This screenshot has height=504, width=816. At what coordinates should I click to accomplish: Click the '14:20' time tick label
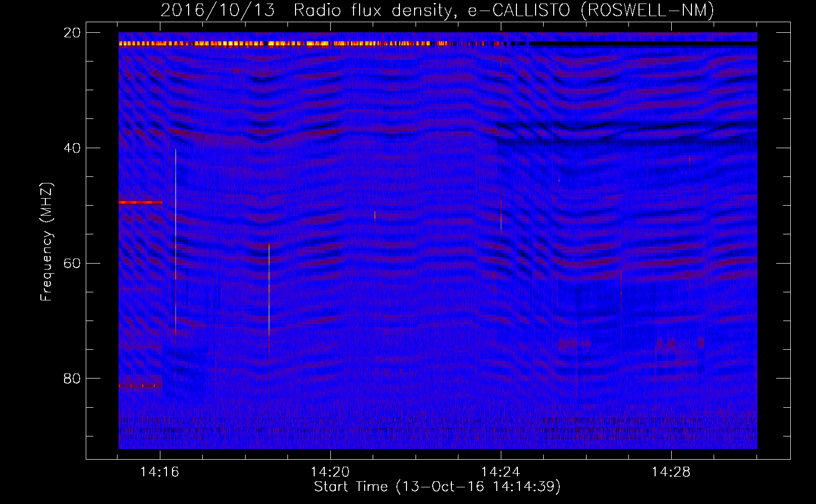(x=330, y=472)
